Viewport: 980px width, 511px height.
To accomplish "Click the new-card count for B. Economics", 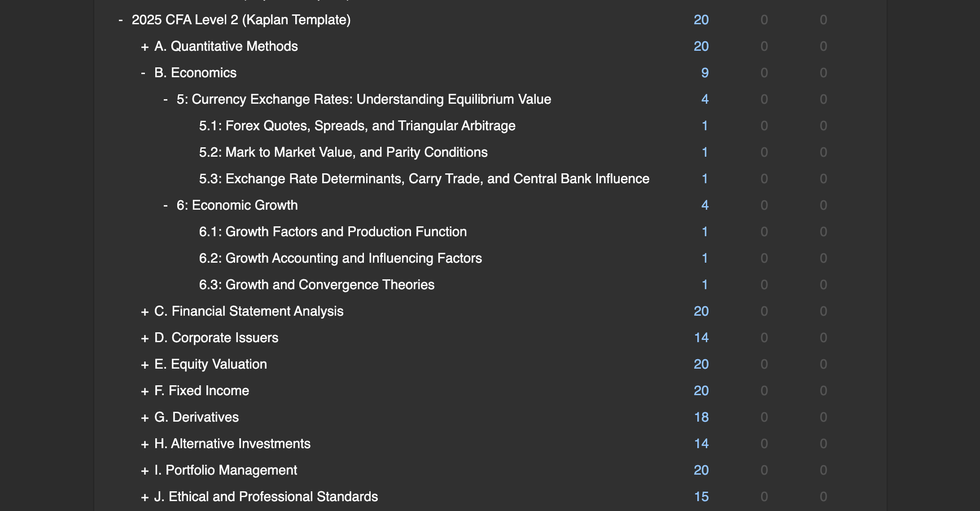I will 704,73.
